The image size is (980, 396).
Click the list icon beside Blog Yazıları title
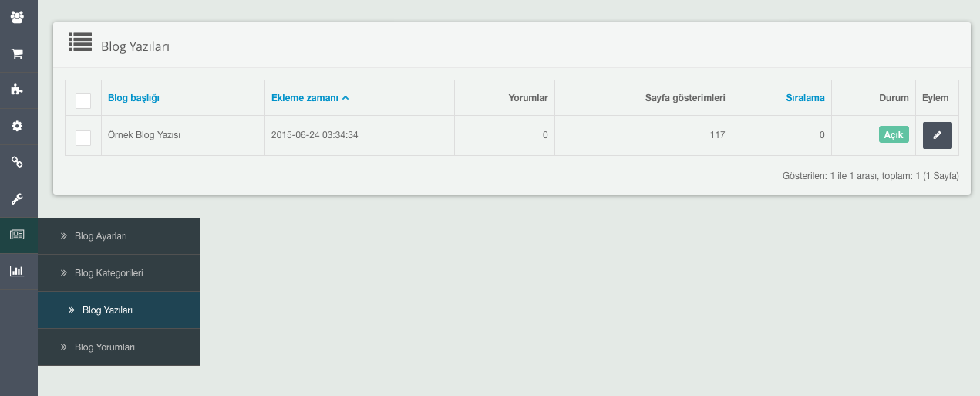(80, 42)
